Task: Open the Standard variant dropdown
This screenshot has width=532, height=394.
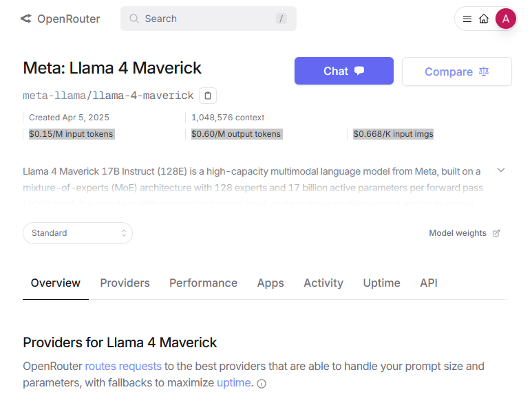Action: (x=78, y=233)
